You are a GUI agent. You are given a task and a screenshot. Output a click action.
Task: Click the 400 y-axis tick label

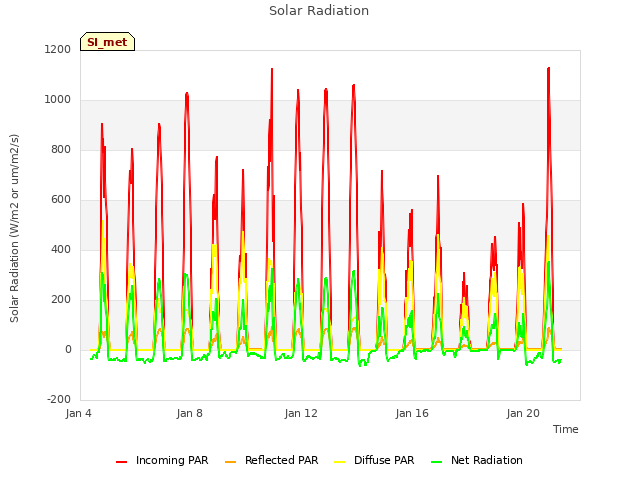[x=61, y=249]
